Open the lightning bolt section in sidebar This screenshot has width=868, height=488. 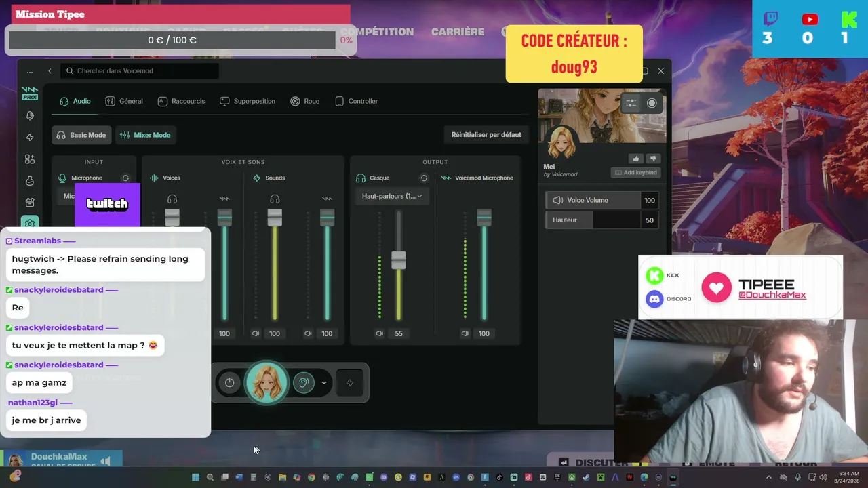30,138
